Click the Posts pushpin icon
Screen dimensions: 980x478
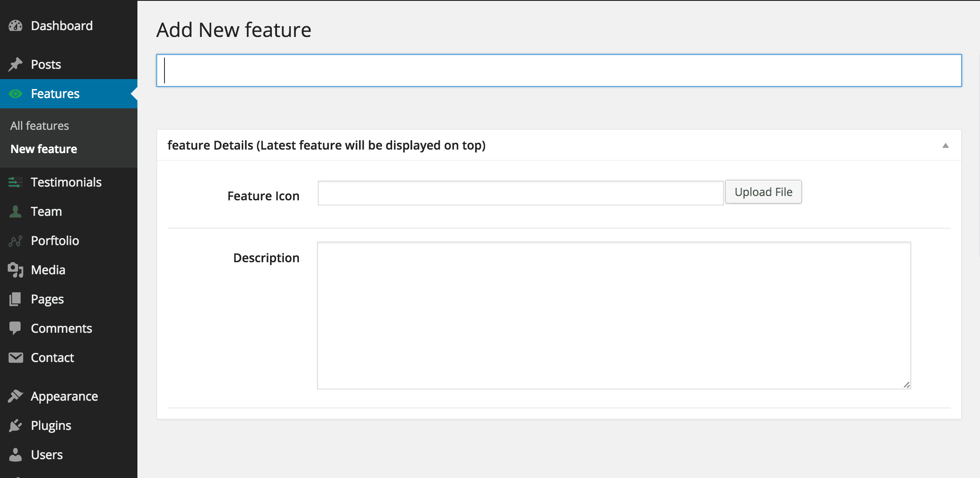(x=15, y=64)
